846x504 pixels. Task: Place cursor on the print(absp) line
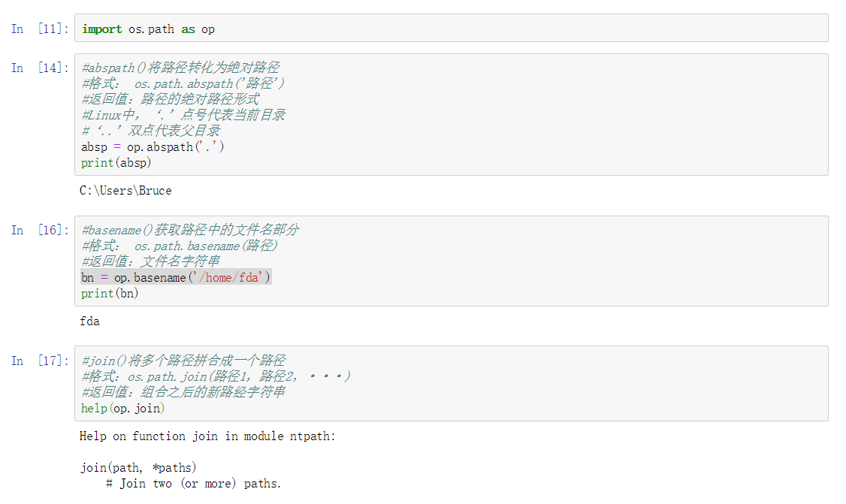point(116,162)
